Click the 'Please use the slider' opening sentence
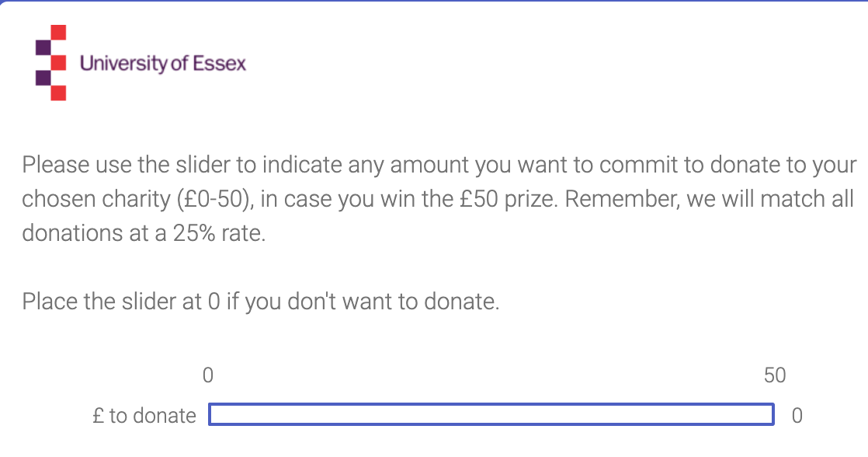Viewport: 868px width, 457px height. pos(439,199)
